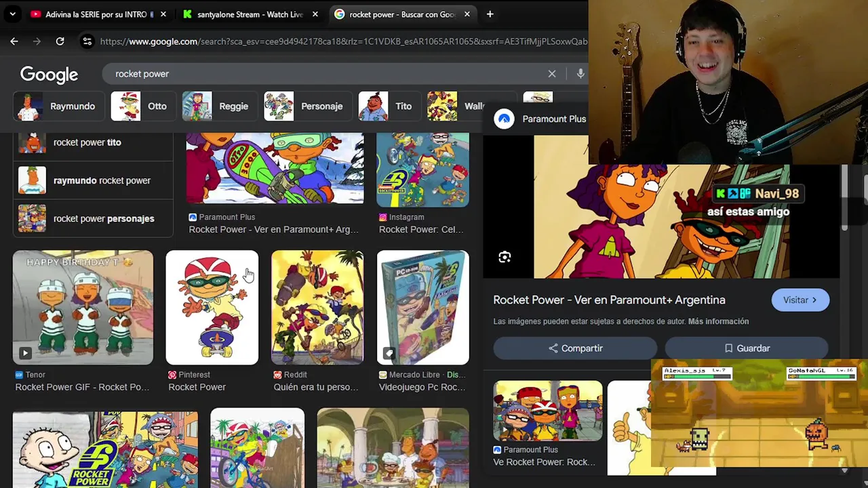Select the Otto filter chip
The height and width of the screenshot is (488, 868).
point(142,106)
